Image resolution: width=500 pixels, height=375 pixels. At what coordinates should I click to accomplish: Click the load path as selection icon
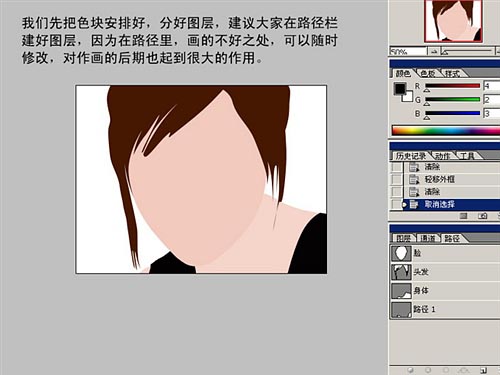coord(445,370)
